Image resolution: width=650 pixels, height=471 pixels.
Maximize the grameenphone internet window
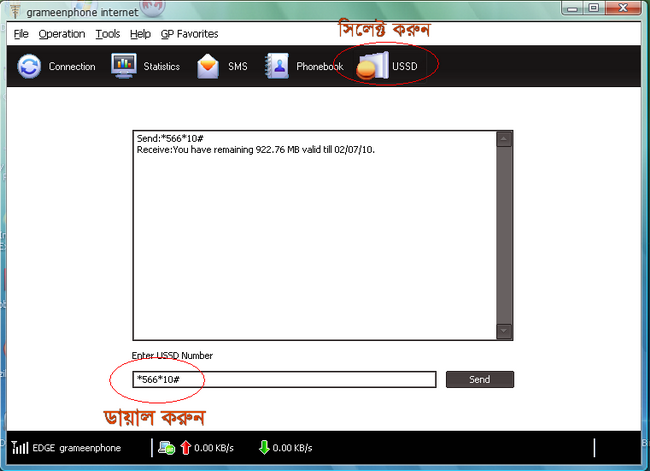coord(594,8)
